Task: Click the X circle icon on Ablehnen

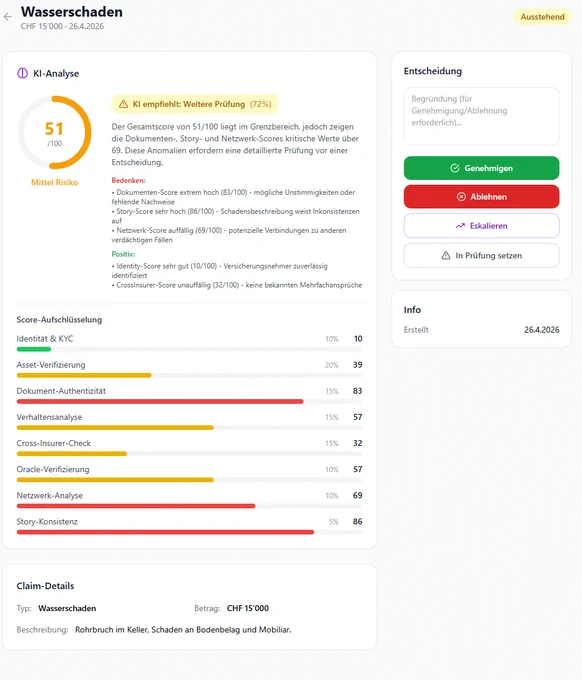Action: [x=461, y=196]
